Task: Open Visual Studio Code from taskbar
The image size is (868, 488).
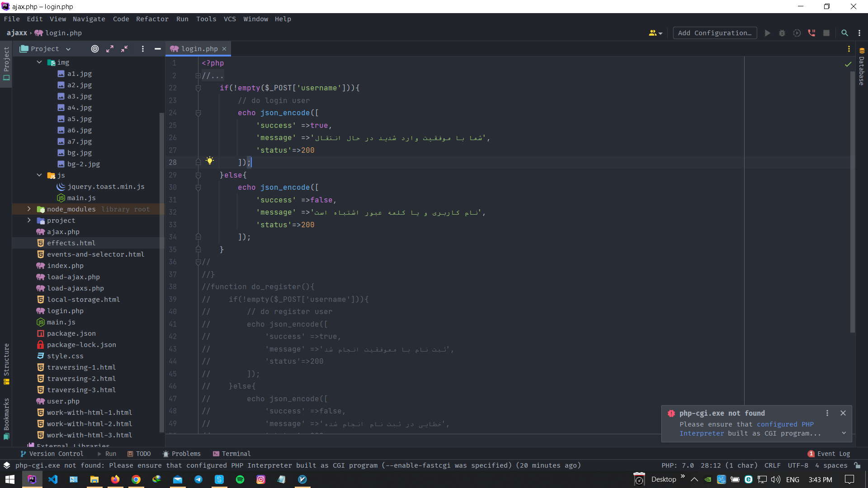Action: (53, 479)
